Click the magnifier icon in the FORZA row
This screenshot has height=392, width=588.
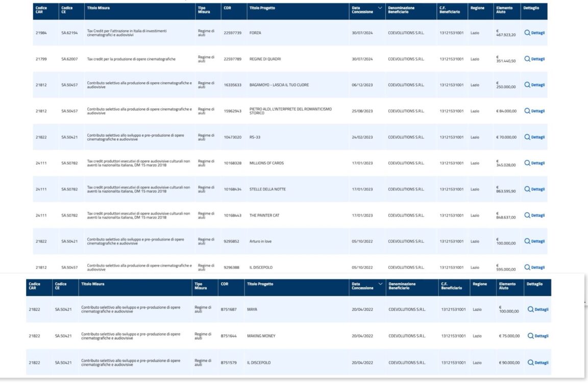pos(527,33)
